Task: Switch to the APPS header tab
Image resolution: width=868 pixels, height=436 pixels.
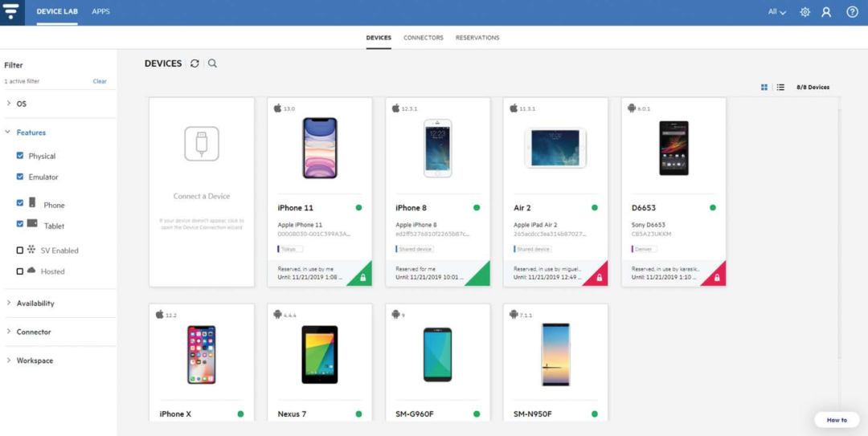Action: click(x=100, y=11)
